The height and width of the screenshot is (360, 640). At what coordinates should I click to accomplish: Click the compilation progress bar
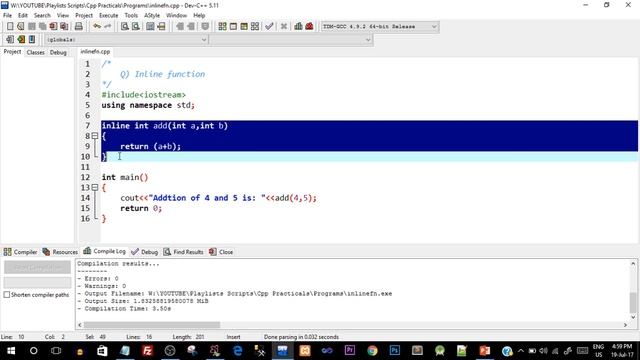click(x=38, y=282)
